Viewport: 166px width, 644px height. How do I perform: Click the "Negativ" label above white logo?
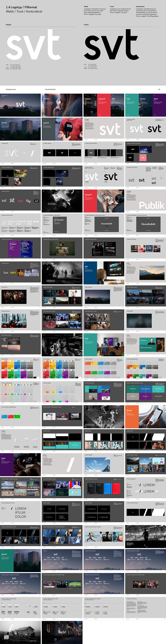(x=9, y=25)
